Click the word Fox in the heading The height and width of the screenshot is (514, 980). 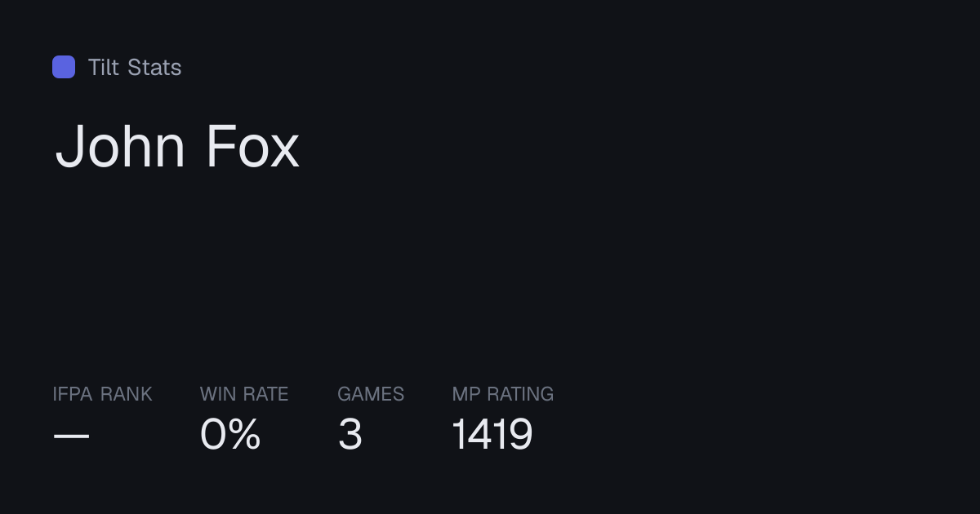pyautogui.click(x=253, y=147)
